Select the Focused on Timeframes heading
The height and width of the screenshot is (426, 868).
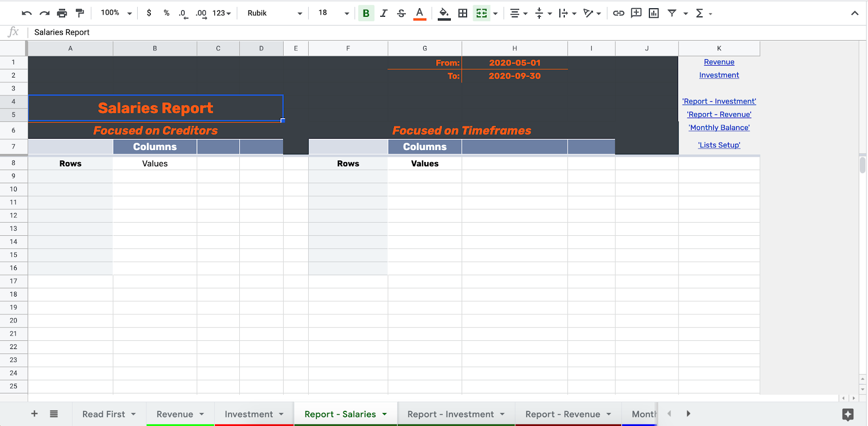462,131
